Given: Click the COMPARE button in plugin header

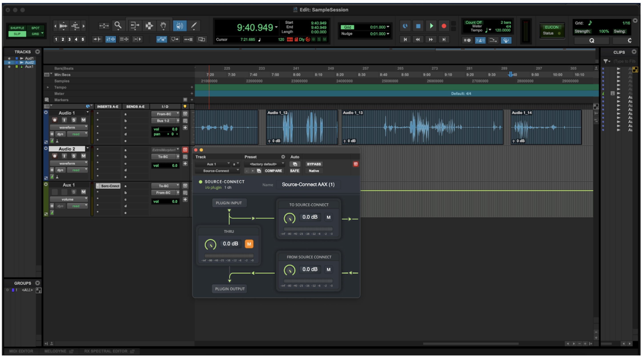Looking at the screenshot, I should [273, 171].
